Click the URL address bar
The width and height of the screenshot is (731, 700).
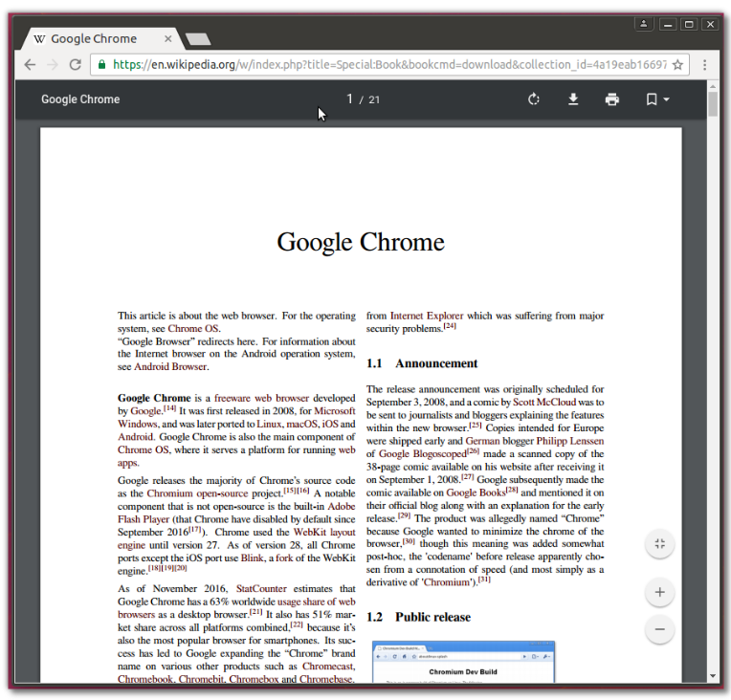tap(389, 64)
